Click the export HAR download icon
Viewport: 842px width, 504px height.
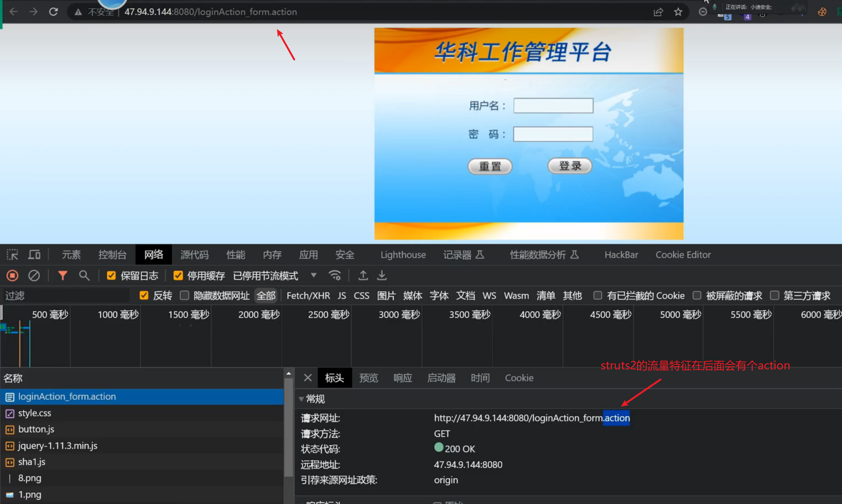click(x=382, y=276)
